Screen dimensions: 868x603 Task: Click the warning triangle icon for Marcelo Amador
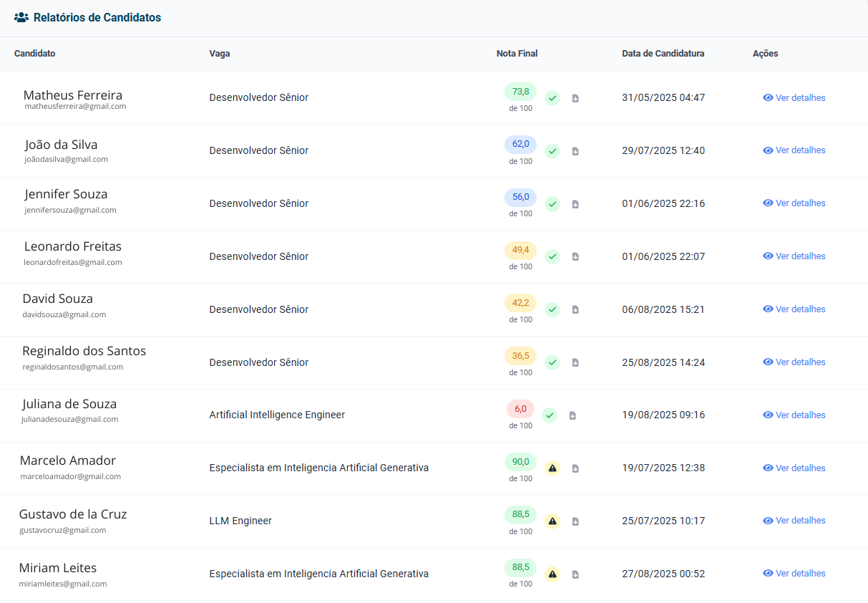click(x=552, y=468)
